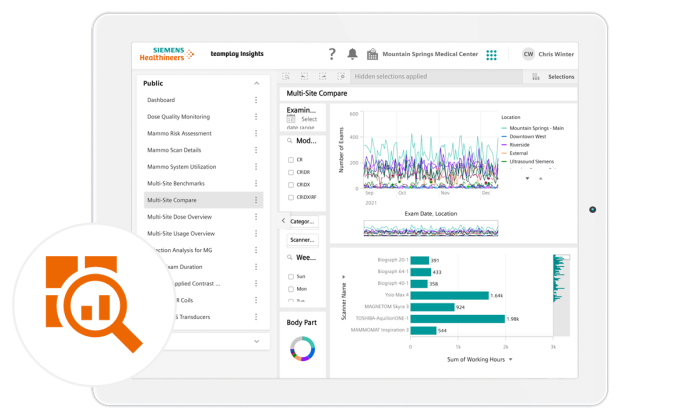This screenshot has height=420, width=700.
Task: Click the Selections button
Action: (553, 76)
